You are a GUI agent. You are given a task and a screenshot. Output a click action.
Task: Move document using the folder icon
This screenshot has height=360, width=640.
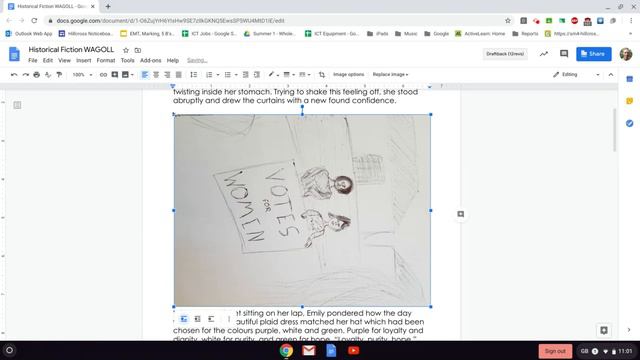pyautogui.click(x=138, y=50)
